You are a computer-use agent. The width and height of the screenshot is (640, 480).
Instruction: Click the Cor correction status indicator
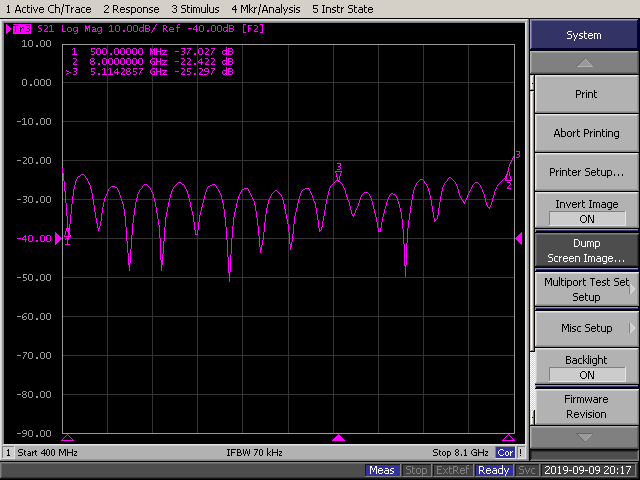(x=505, y=453)
